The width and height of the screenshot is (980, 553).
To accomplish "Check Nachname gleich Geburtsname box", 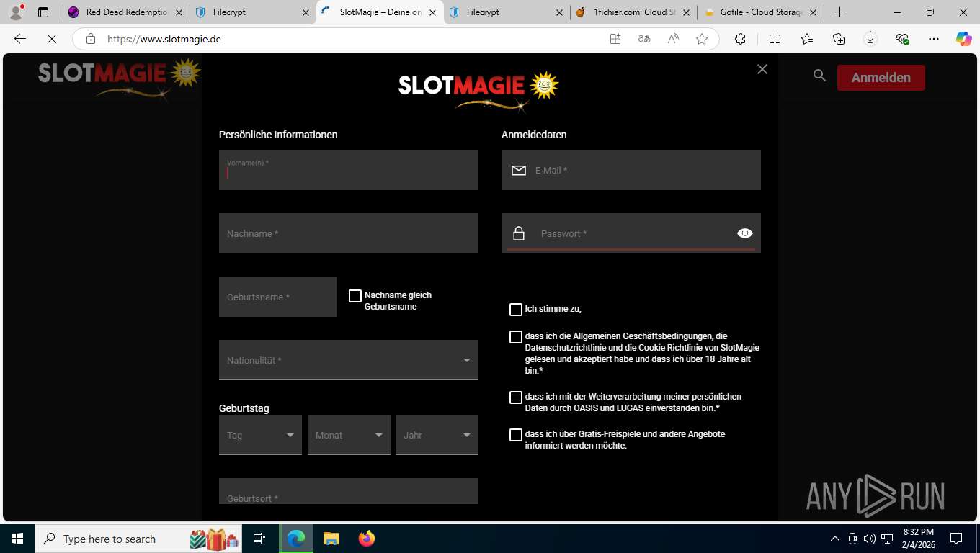I will coord(355,296).
